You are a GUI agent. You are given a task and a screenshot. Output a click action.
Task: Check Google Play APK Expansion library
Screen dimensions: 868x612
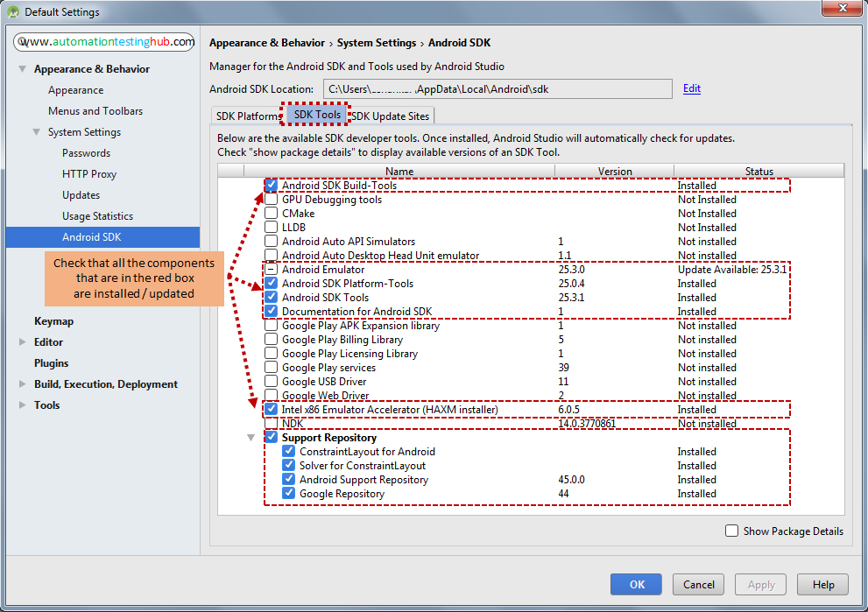coord(271,325)
